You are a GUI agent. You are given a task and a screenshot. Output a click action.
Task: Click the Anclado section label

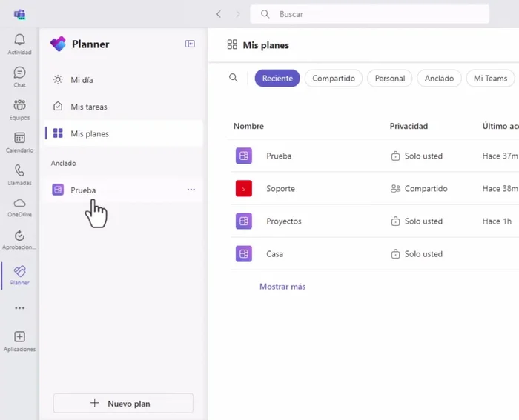pyautogui.click(x=63, y=163)
